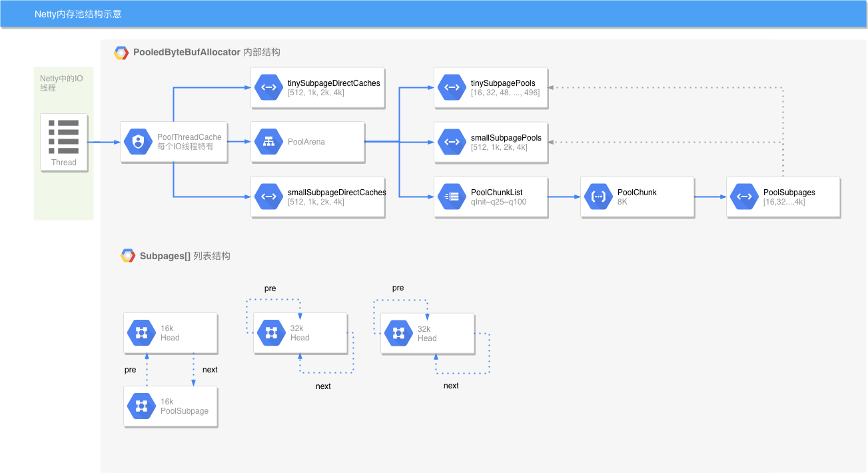Click the PoolArena hierarchy hexagon icon
868x473 pixels.
268,142
